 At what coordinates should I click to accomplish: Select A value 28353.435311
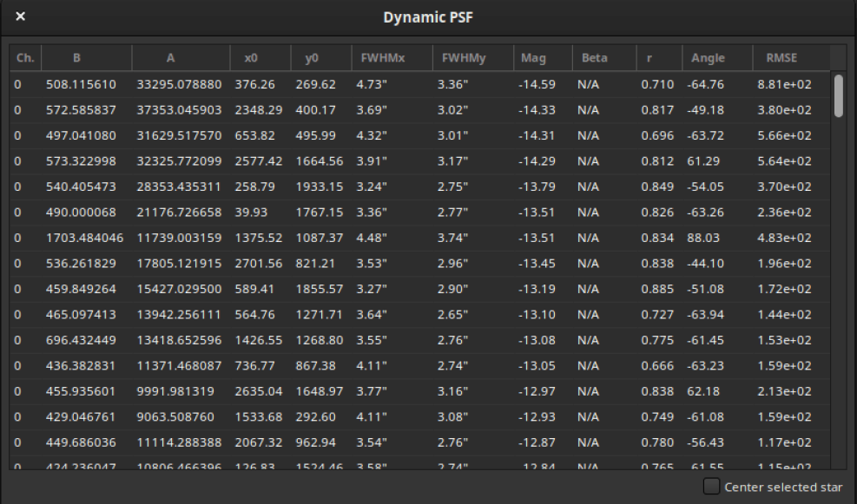179,187
